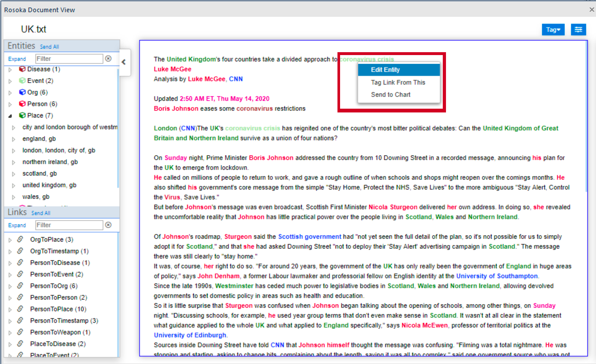596x364 pixels.
Task: Clear the Entities filter with X icon
Action: (108, 59)
